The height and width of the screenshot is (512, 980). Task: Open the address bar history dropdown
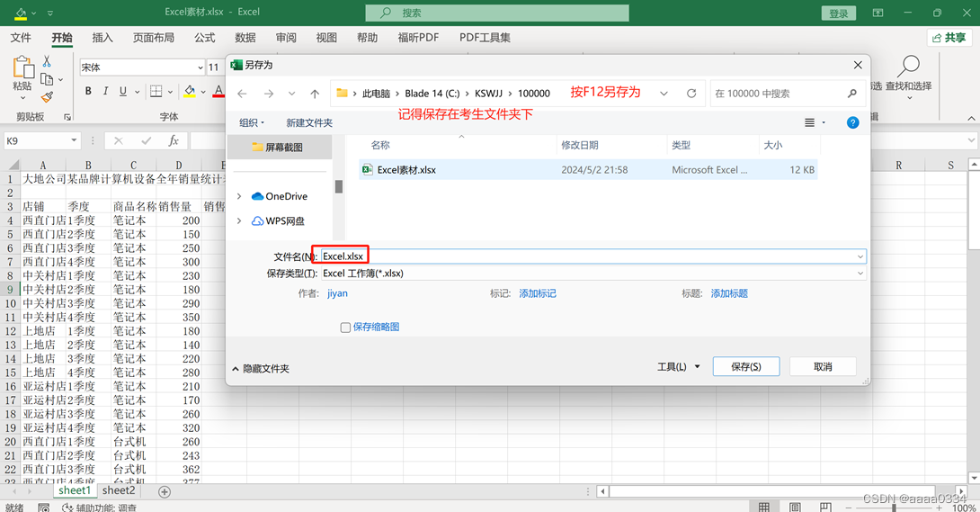[664, 94]
